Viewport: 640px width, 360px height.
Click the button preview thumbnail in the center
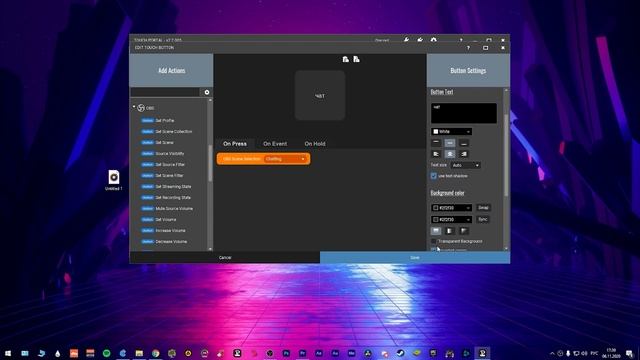click(x=320, y=96)
